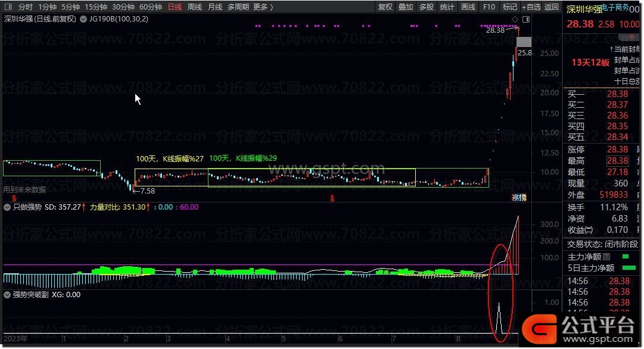The width and height of the screenshot is (644, 349).
Task: Click the 买一 bid price 28.38
Action: pos(618,94)
